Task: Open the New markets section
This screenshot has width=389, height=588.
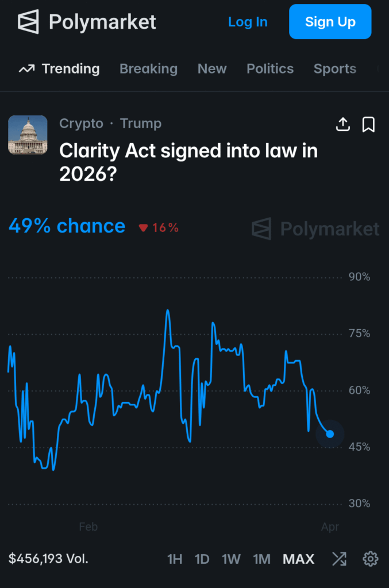Action: pos(212,68)
